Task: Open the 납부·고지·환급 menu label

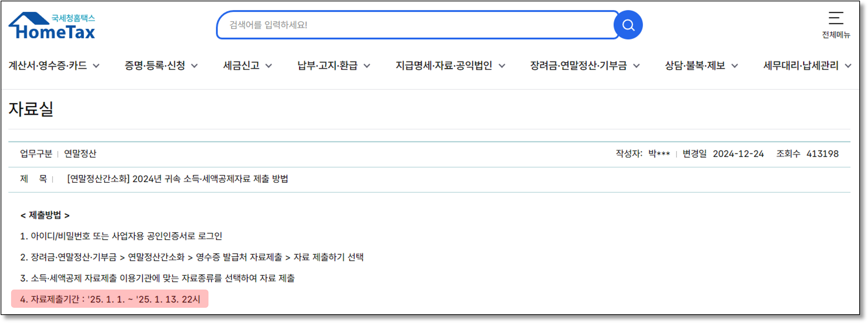Action: pos(327,66)
